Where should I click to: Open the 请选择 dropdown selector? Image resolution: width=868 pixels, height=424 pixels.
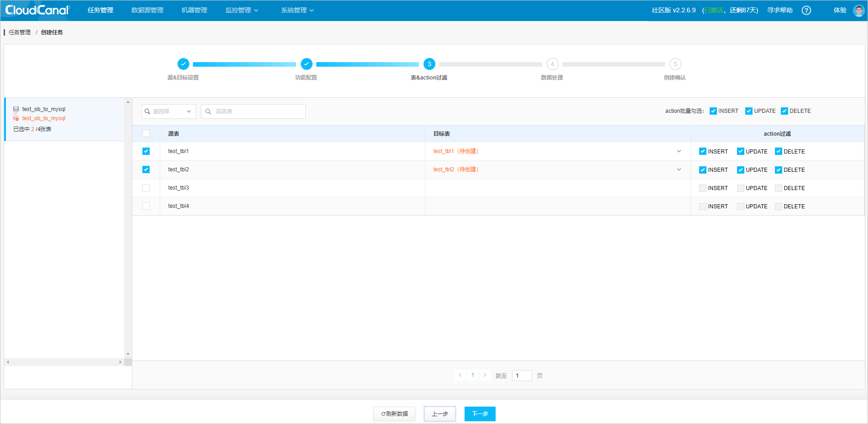[x=169, y=111]
